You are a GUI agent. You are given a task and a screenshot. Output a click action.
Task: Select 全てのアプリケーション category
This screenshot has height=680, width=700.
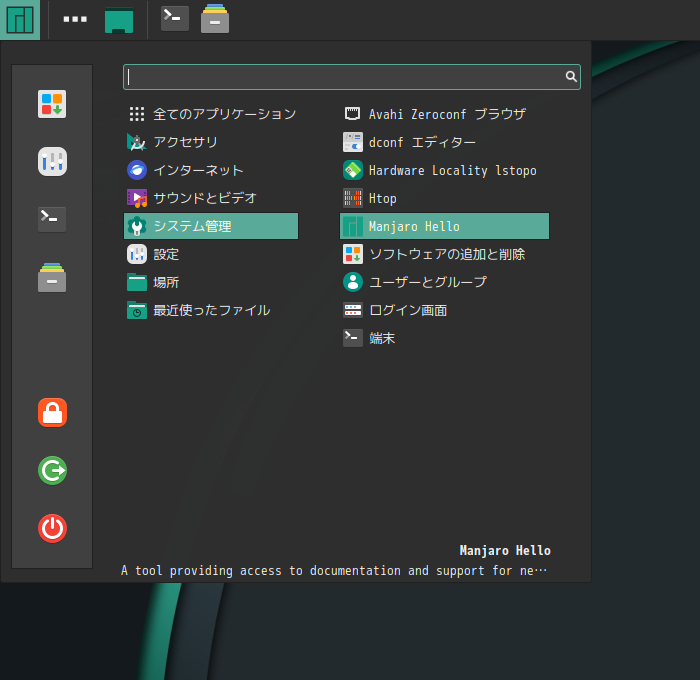(x=211, y=114)
